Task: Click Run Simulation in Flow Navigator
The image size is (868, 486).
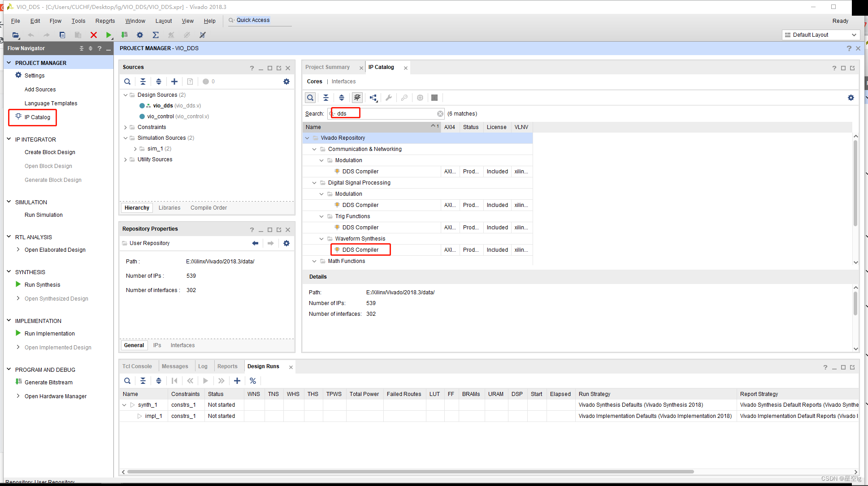Action: tap(43, 215)
